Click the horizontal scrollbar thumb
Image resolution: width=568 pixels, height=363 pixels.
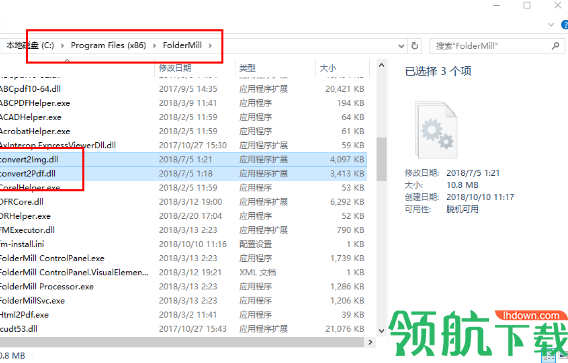[182, 342]
